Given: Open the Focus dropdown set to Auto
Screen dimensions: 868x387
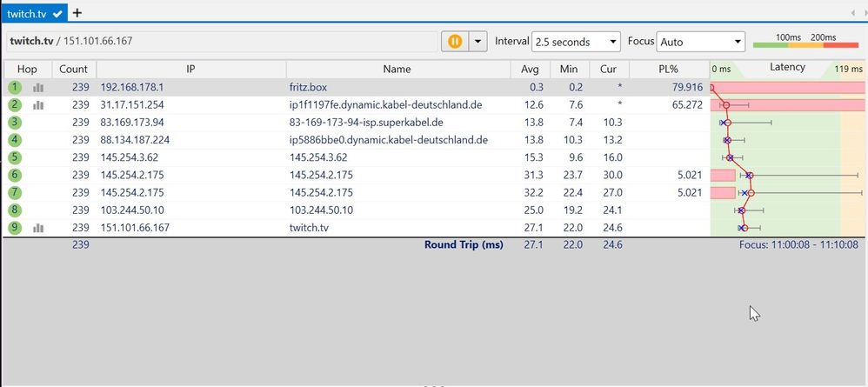Looking at the screenshot, I should (x=701, y=42).
